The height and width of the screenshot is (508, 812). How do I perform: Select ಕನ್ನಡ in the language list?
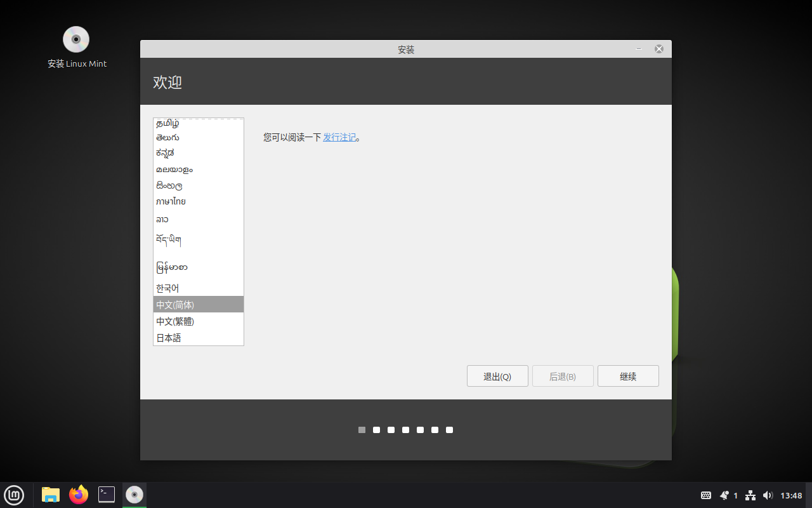click(x=199, y=153)
